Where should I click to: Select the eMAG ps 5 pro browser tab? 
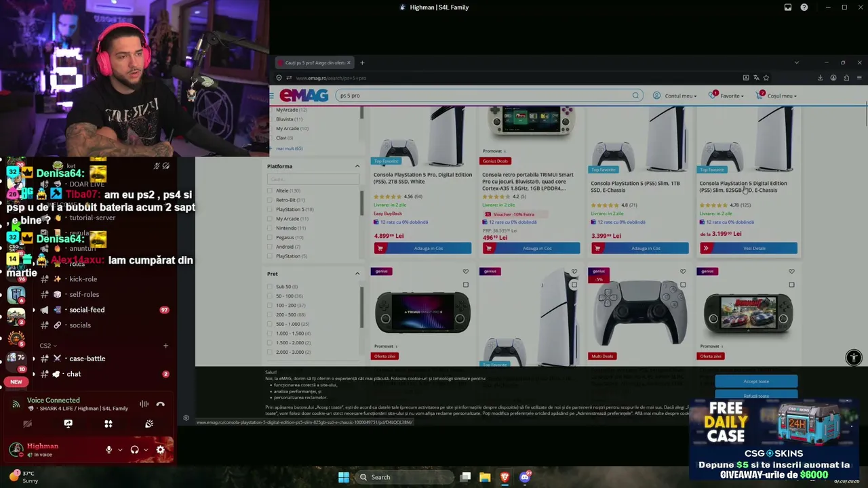[x=314, y=63]
